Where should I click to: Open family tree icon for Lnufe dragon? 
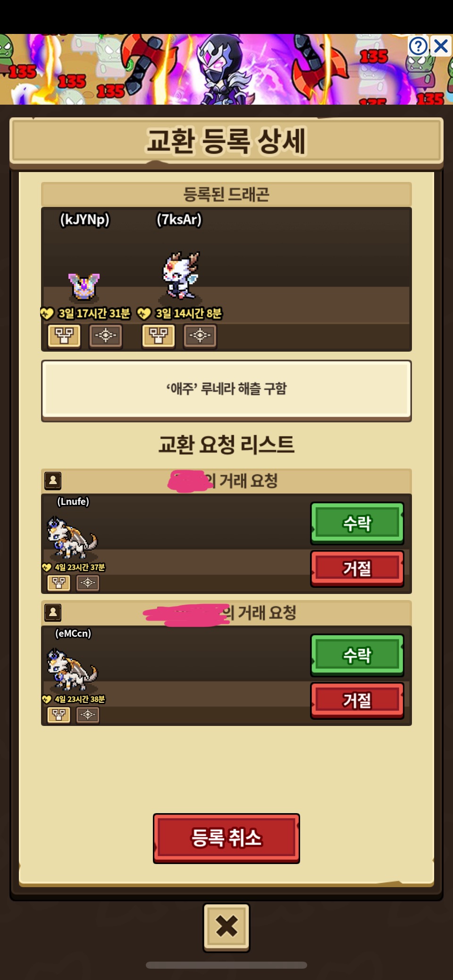(59, 583)
